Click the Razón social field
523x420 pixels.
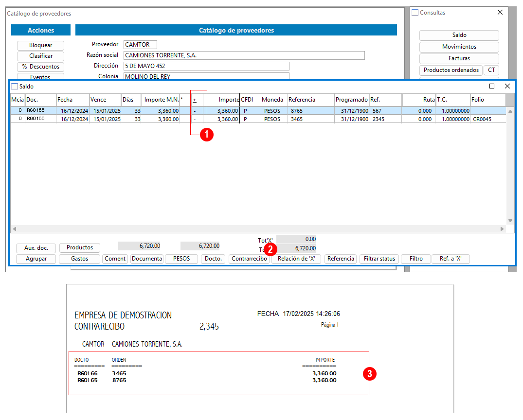[244, 55]
